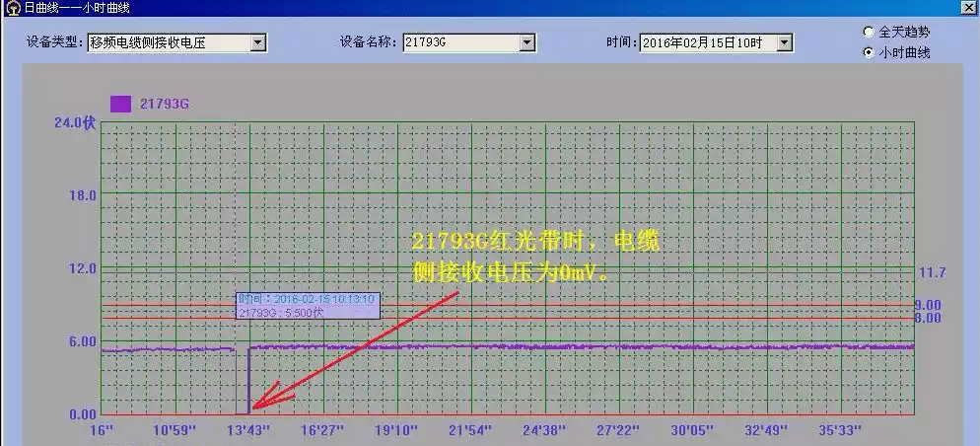Click the 6.00 axis label

(83, 341)
